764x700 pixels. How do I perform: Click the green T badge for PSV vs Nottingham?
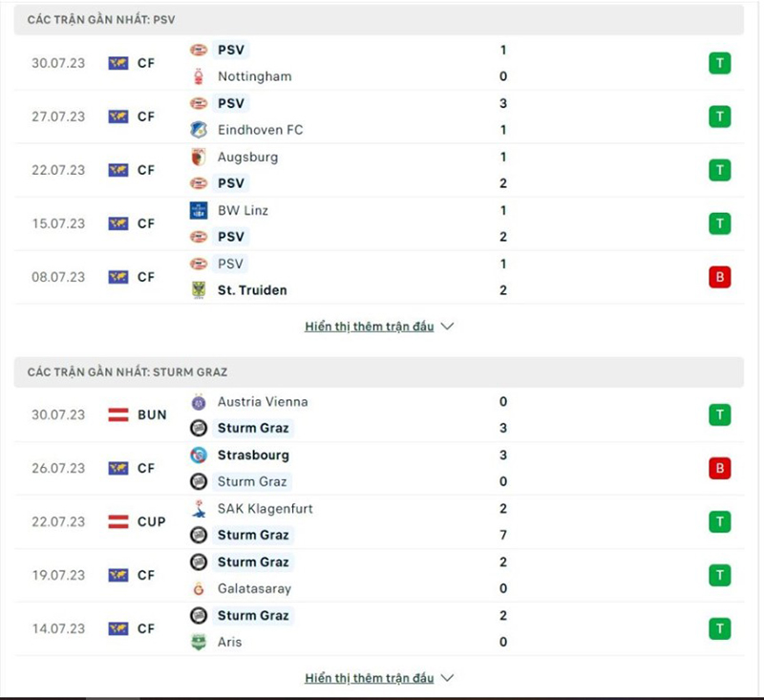[x=719, y=62]
